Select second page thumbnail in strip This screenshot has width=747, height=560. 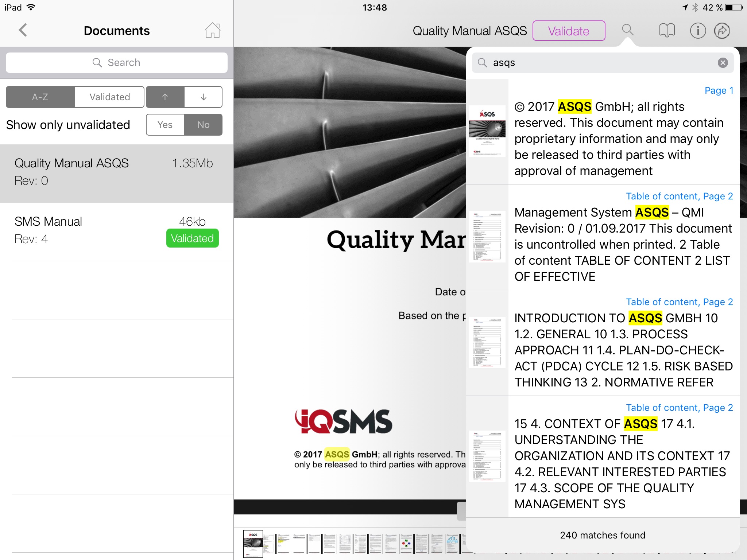[269, 543]
